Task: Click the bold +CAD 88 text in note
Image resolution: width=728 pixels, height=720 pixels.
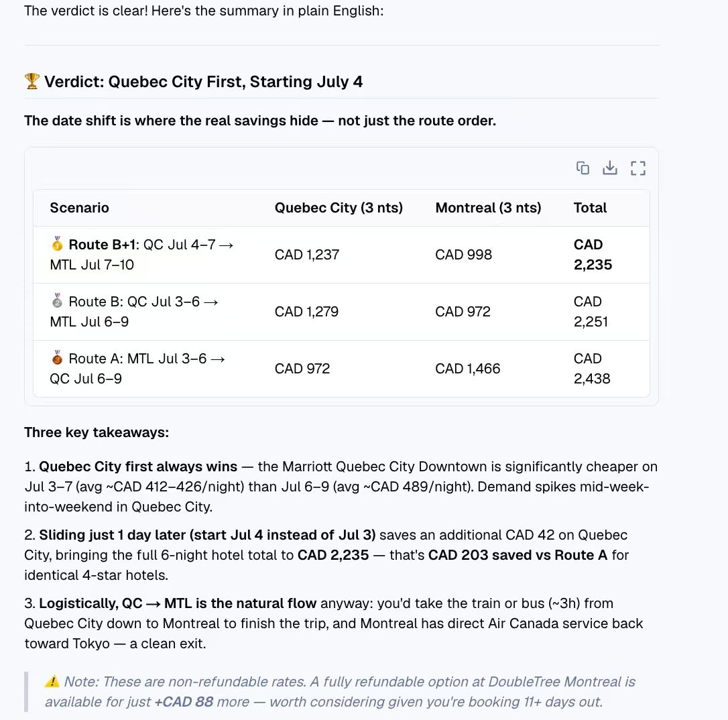Action: click(x=184, y=701)
